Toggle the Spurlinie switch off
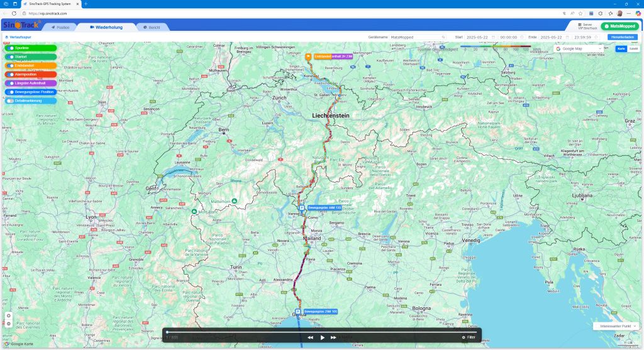The image size is (644, 350). click(11, 48)
